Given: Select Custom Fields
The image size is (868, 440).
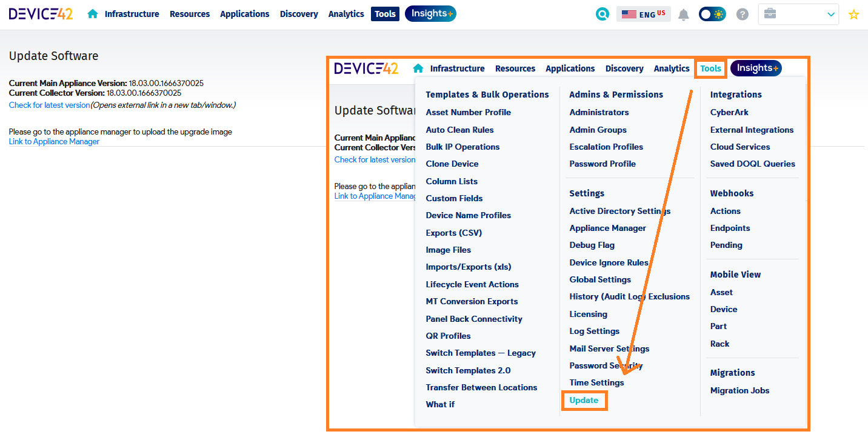Looking at the screenshot, I should [455, 198].
